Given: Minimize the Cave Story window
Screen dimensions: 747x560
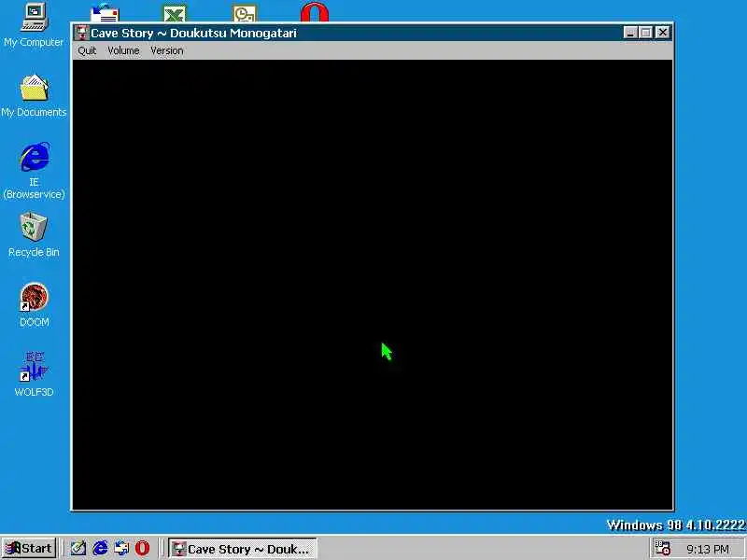Looking at the screenshot, I should coord(630,33).
